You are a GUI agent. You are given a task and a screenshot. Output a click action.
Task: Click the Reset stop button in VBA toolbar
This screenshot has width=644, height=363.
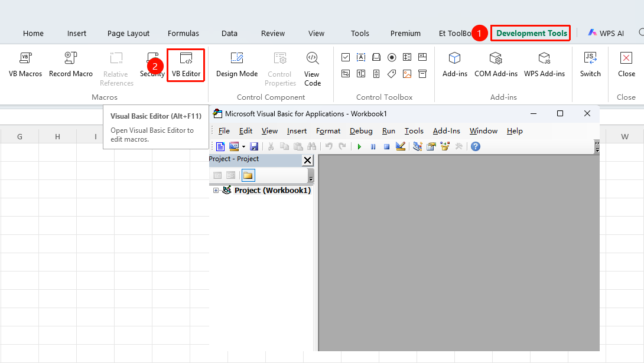click(x=386, y=146)
